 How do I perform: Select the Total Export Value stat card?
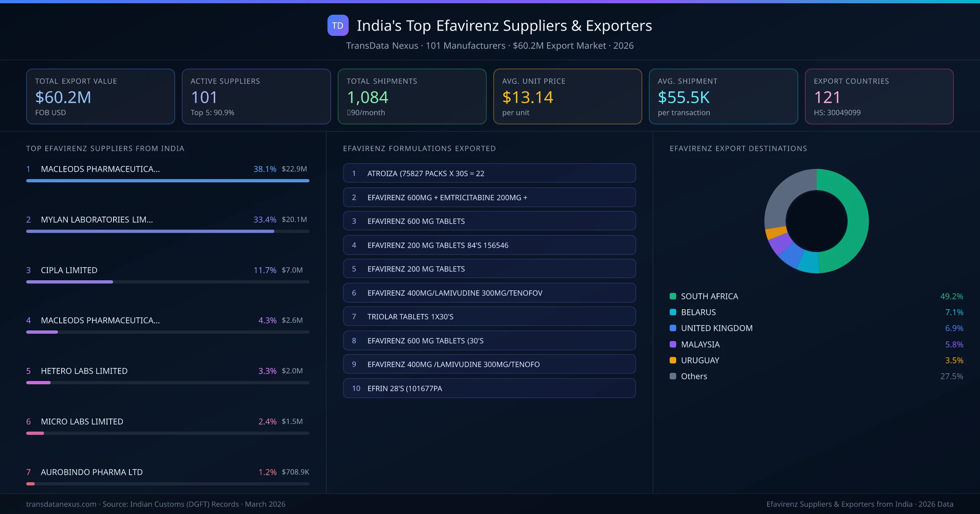coord(100,96)
